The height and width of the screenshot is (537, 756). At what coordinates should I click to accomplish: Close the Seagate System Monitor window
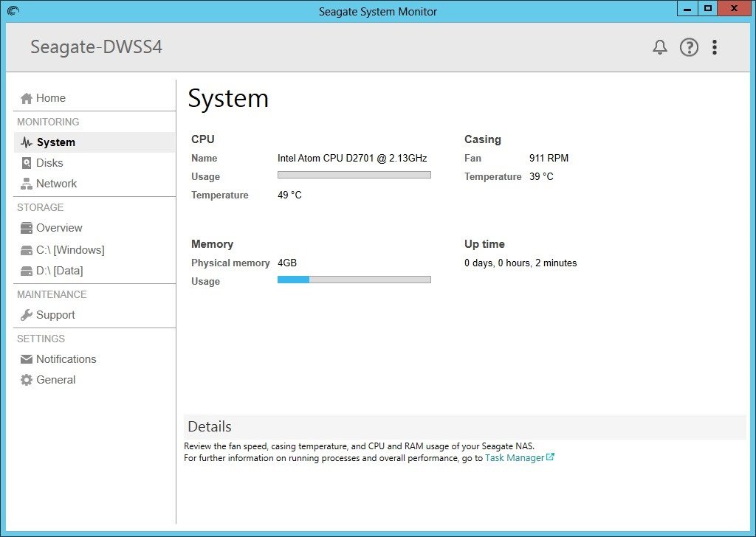(x=735, y=9)
